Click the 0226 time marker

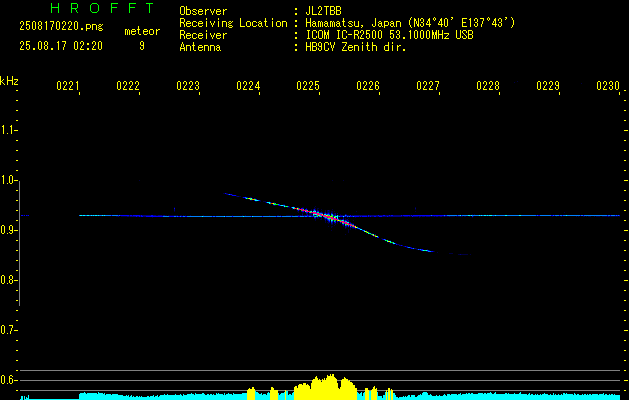(x=368, y=86)
